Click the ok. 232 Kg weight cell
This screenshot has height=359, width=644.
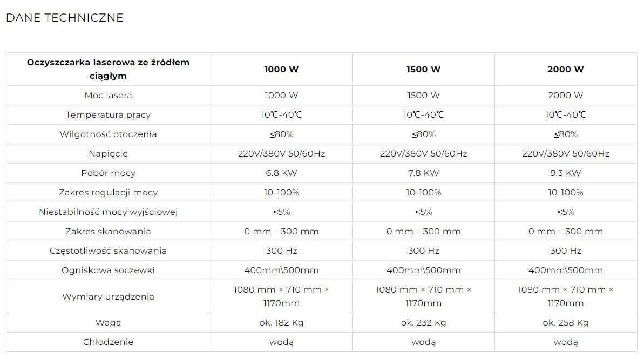(423, 322)
